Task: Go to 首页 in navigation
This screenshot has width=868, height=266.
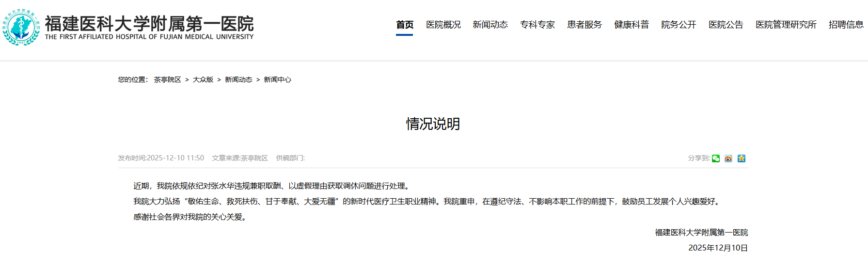Action: (404, 25)
